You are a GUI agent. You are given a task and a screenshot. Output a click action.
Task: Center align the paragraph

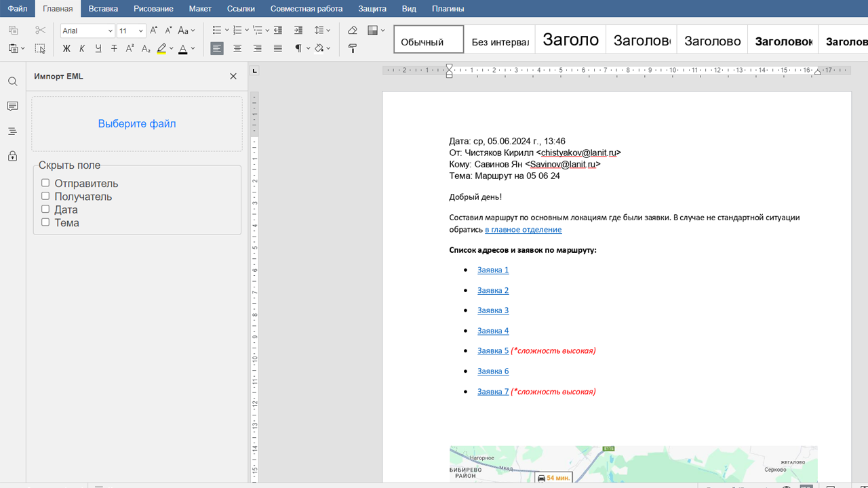[x=237, y=49]
